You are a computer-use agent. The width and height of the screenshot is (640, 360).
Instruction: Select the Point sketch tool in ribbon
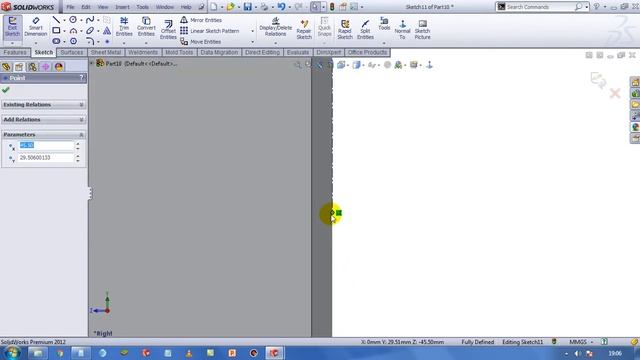[x=107, y=41]
